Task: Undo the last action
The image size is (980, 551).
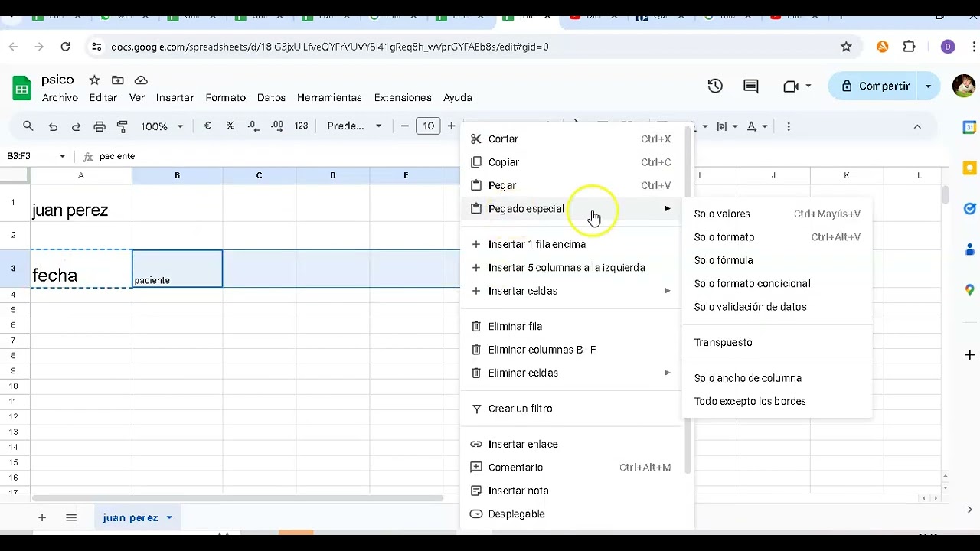Action: 53,126
